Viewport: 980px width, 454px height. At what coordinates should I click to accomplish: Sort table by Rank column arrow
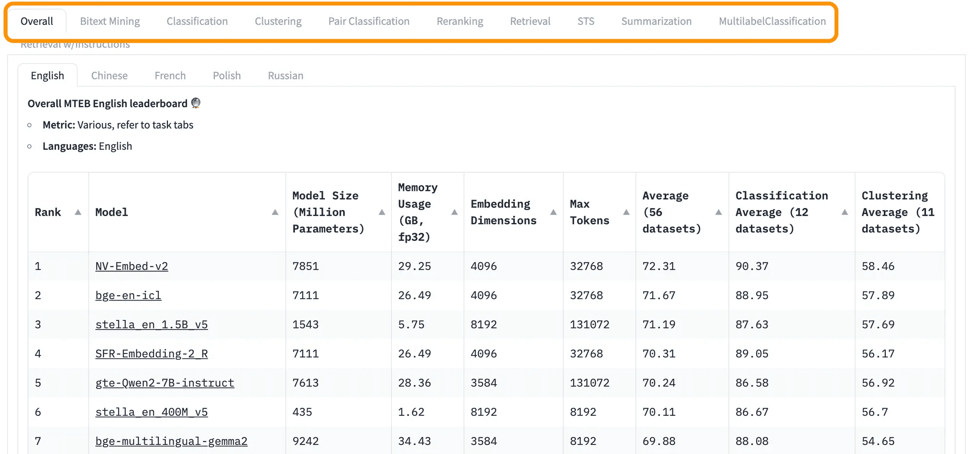(x=78, y=212)
